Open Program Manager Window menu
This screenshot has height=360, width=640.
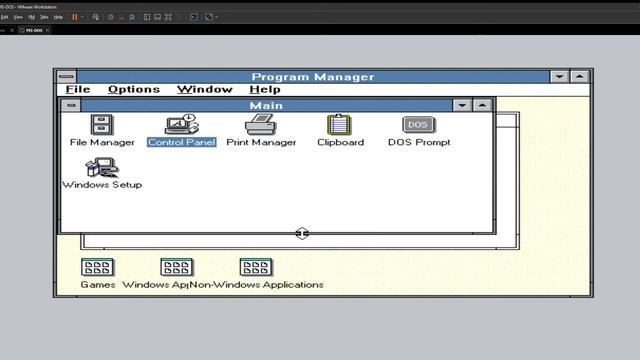[204, 89]
